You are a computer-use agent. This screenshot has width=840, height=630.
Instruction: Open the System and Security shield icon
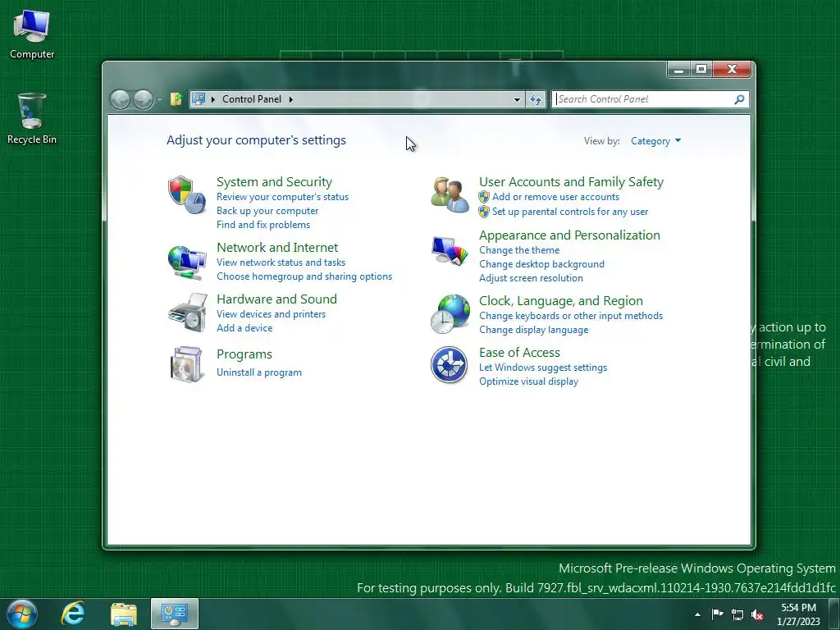[187, 195]
